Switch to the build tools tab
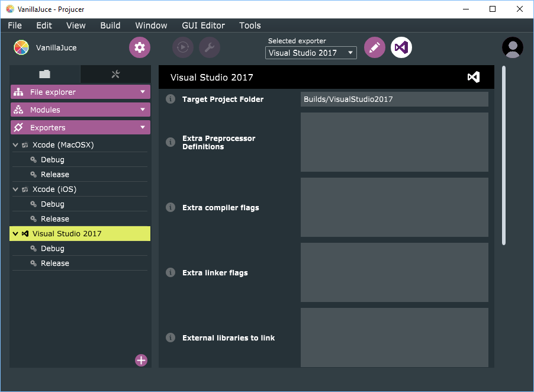Image resolution: width=534 pixels, height=392 pixels. pos(115,74)
